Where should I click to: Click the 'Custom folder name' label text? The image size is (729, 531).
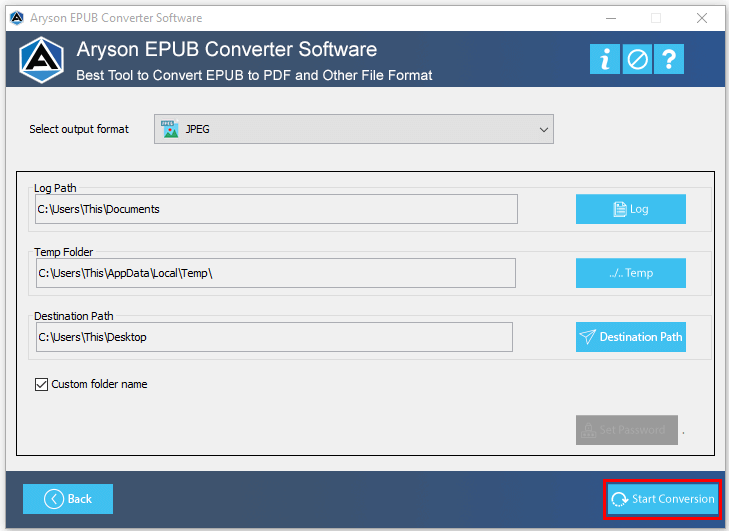[99, 384]
